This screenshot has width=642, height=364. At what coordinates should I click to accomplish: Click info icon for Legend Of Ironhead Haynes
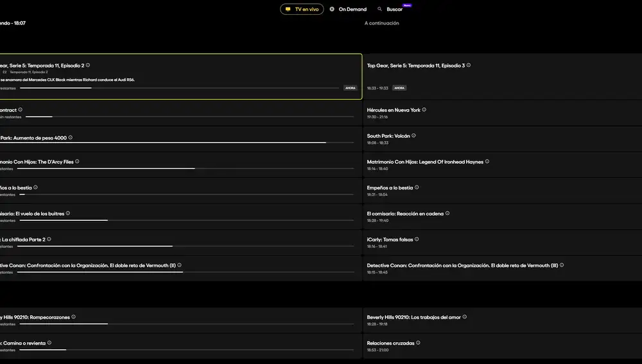coord(487,161)
